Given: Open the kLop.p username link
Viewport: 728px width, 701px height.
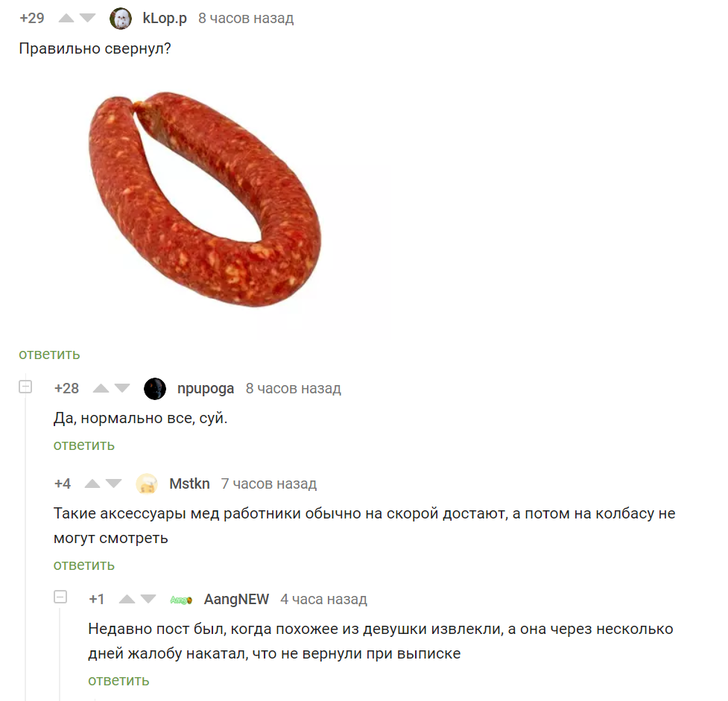Looking at the screenshot, I should [165, 19].
